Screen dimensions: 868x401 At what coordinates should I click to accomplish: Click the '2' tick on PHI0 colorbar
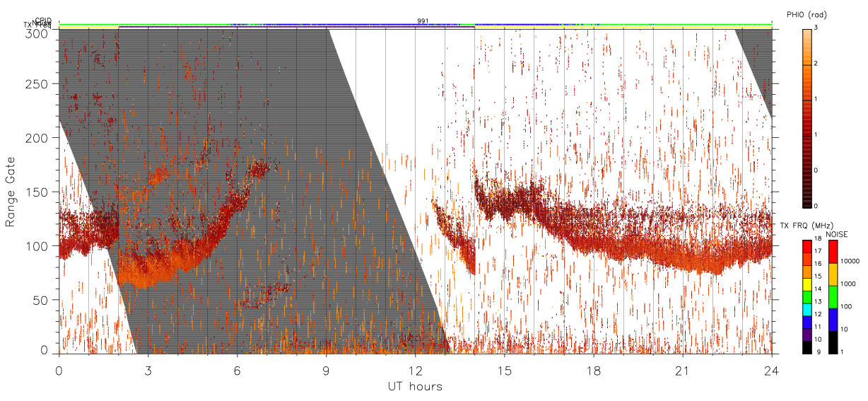pyautogui.click(x=816, y=64)
